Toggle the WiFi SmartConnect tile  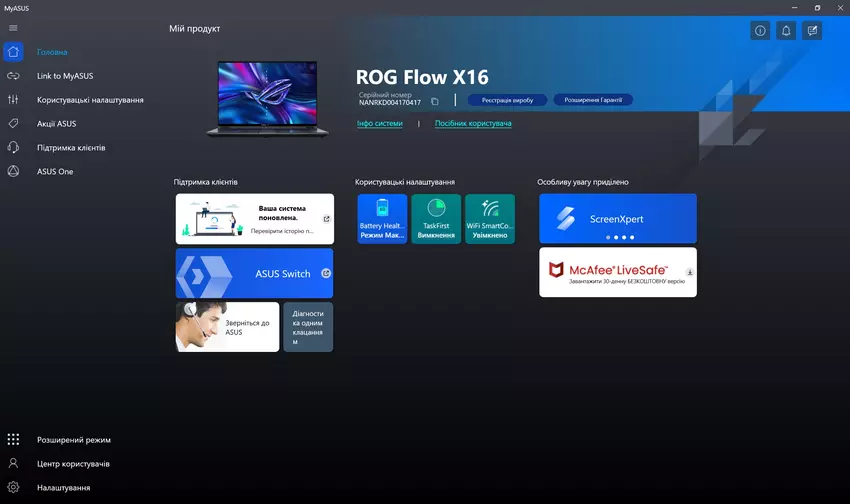pos(490,219)
